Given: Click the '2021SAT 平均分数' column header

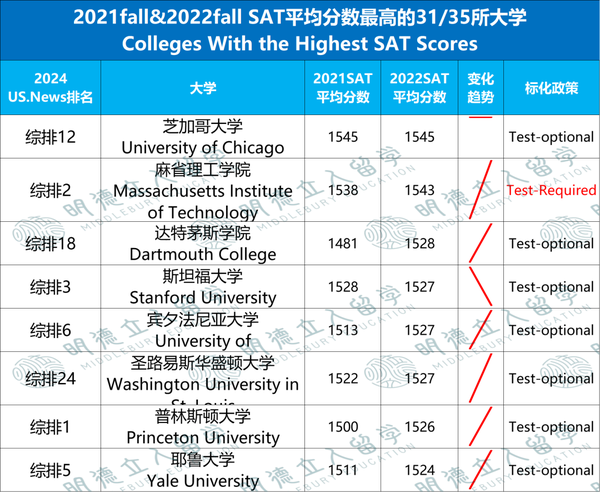Looking at the screenshot, I should [343, 88].
